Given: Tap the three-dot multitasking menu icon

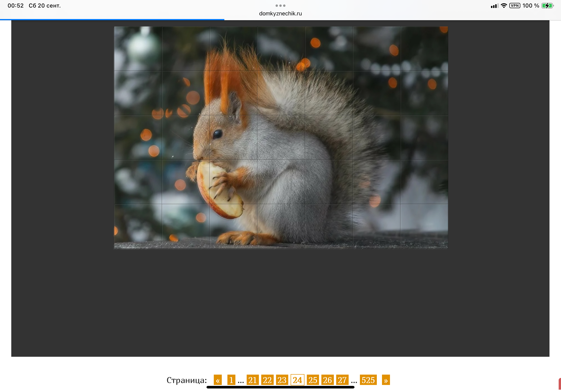Looking at the screenshot, I should [280, 6].
